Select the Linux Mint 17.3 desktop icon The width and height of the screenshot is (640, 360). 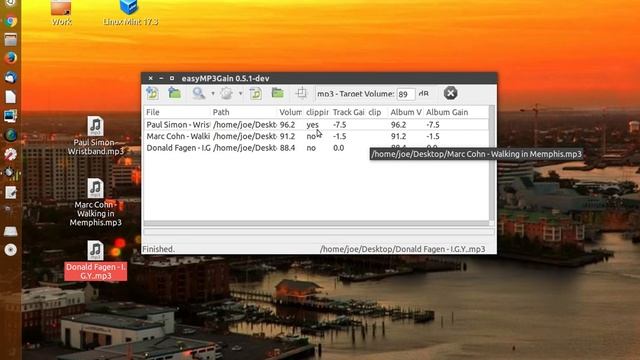[130, 13]
